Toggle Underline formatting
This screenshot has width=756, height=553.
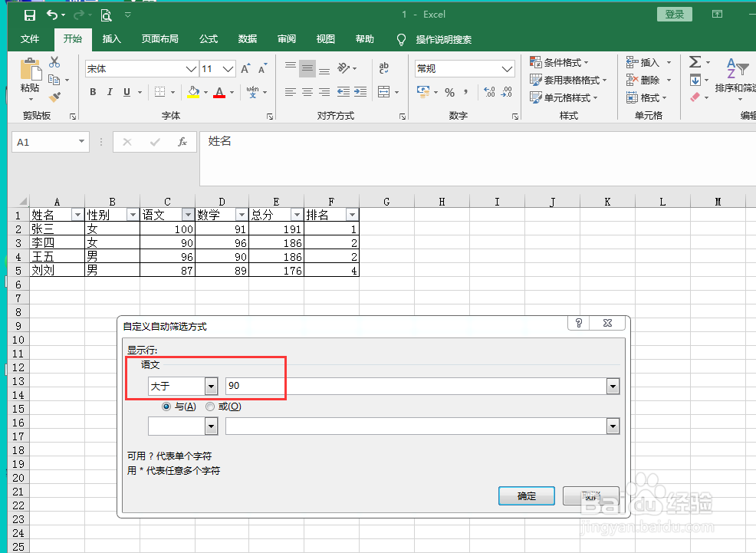(x=127, y=91)
